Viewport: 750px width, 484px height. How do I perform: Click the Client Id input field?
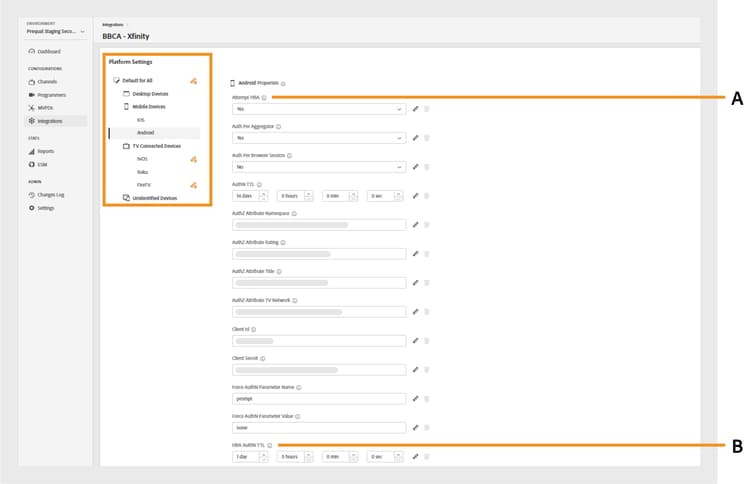pyautogui.click(x=319, y=341)
